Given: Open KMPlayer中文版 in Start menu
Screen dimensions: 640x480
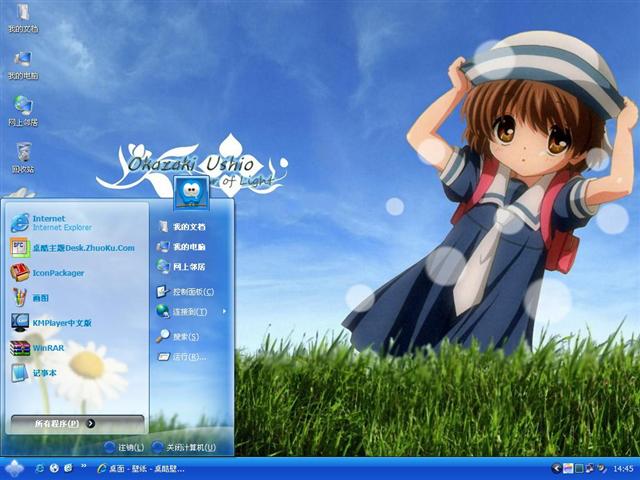Looking at the screenshot, I should [x=62, y=323].
